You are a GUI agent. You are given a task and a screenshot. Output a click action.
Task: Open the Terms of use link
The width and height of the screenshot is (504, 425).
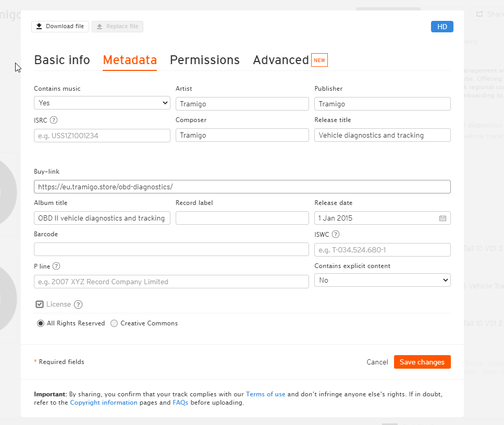pyautogui.click(x=265, y=394)
